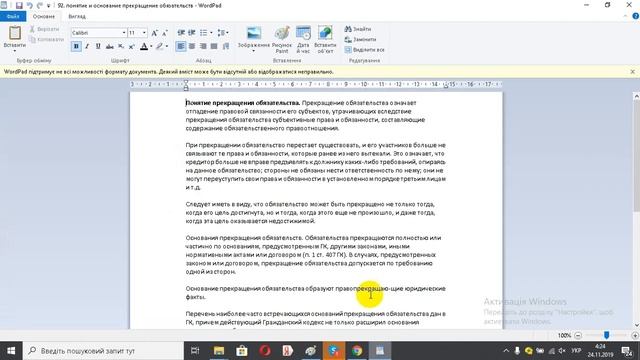This screenshot has height=360, width=640.
Task: Switch to the Основне tab
Action: [44, 16]
